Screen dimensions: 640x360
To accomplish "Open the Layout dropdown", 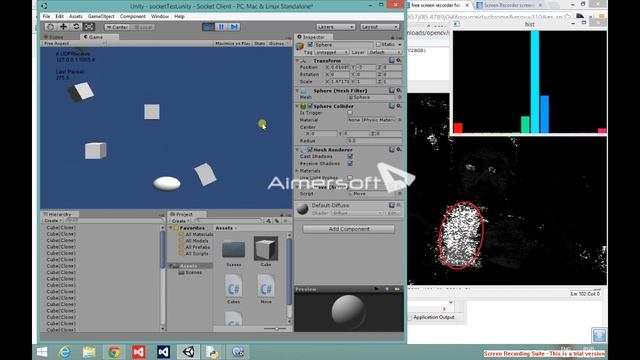I will [379, 27].
